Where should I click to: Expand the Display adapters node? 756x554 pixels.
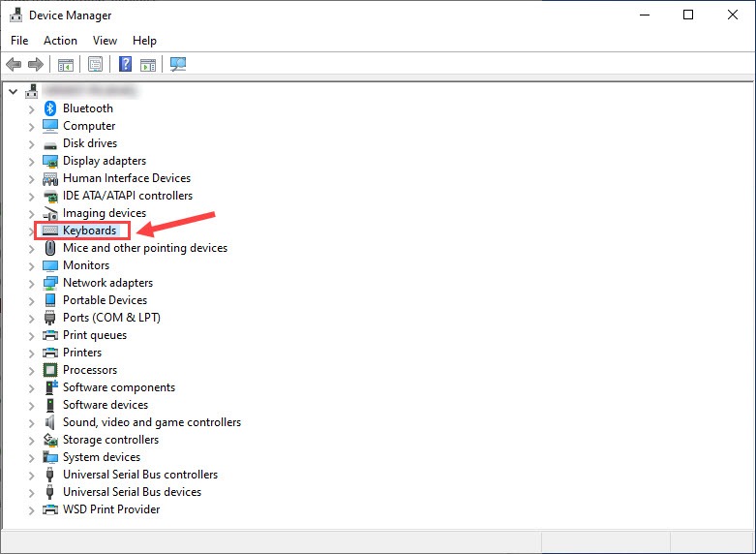[31, 161]
